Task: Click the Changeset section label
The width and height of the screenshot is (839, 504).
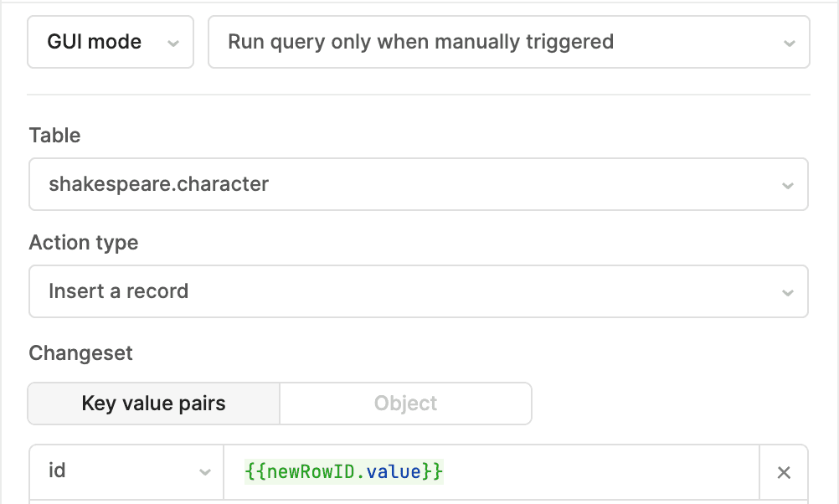Action: pyautogui.click(x=80, y=353)
